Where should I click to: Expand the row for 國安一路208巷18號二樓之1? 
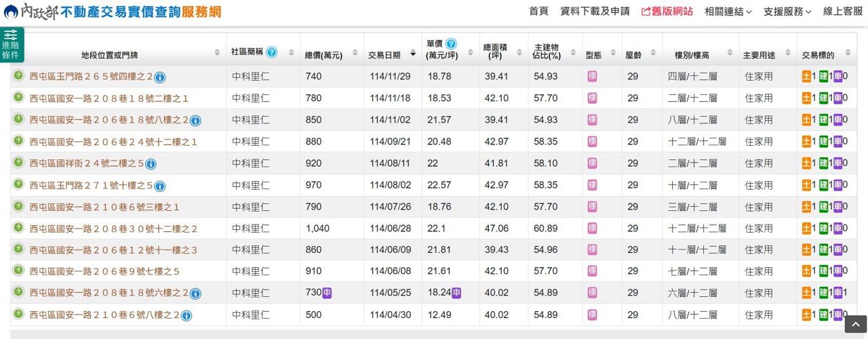(x=18, y=98)
